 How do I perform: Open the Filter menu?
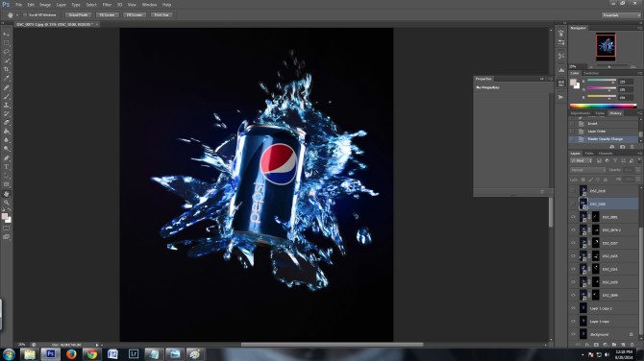tap(107, 5)
